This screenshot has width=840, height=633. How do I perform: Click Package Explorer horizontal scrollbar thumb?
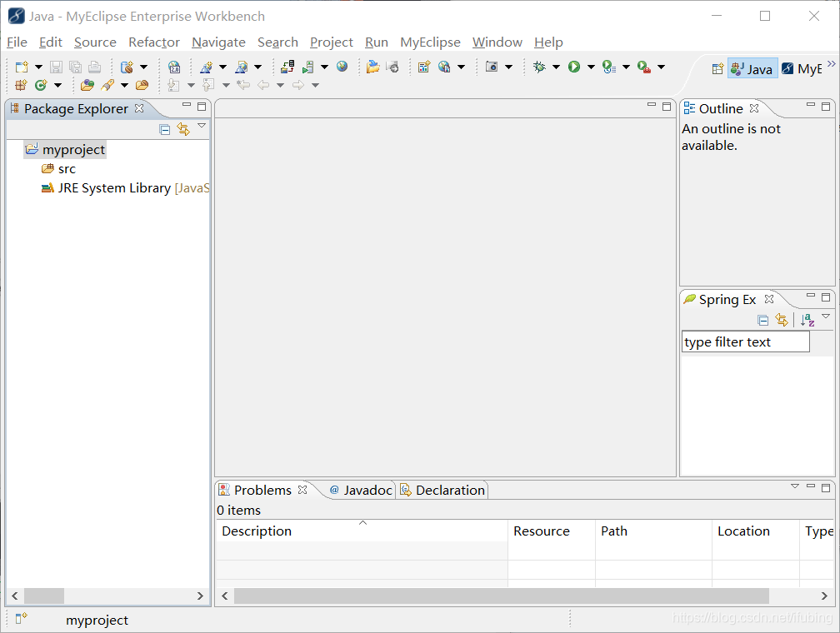(x=44, y=596)
